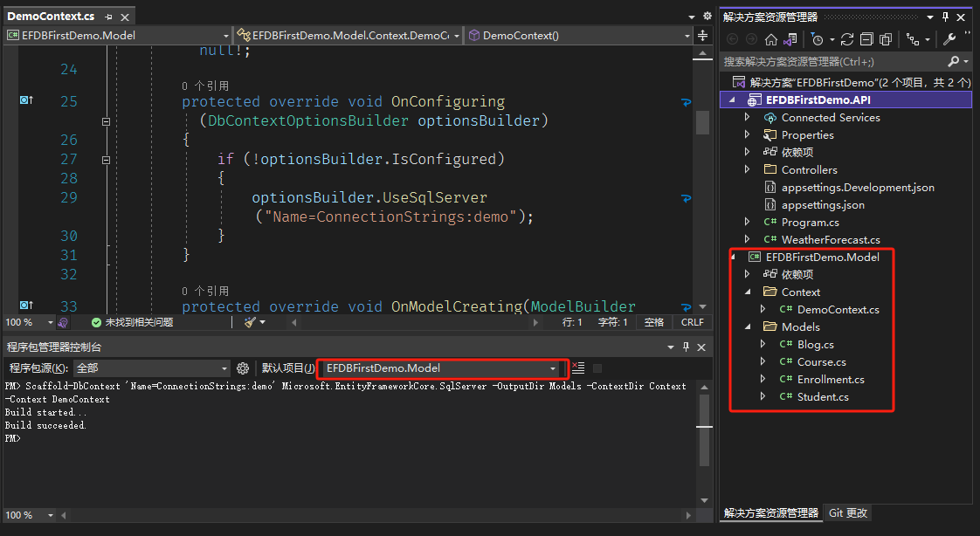Open the pending changes filter clock icon
Screen dimensions: 980x536
(x=817, y=39)
